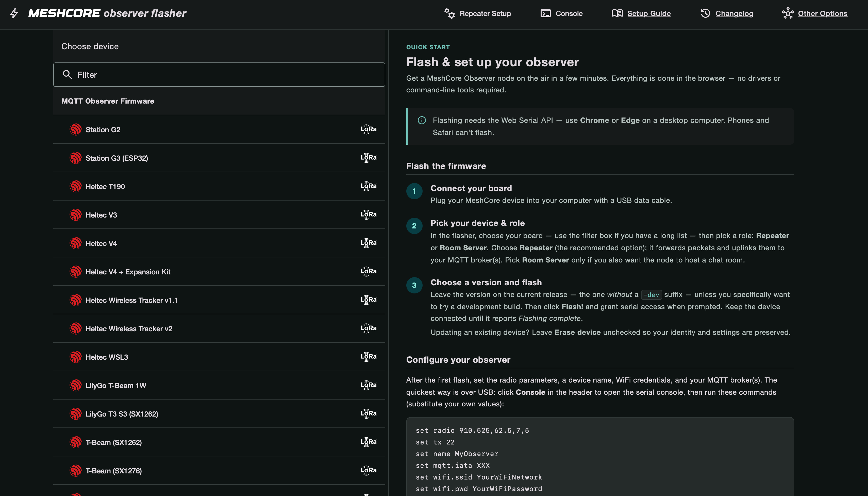Click the MQTT Observer Firmware section header
868x496 pixels.
108,101
